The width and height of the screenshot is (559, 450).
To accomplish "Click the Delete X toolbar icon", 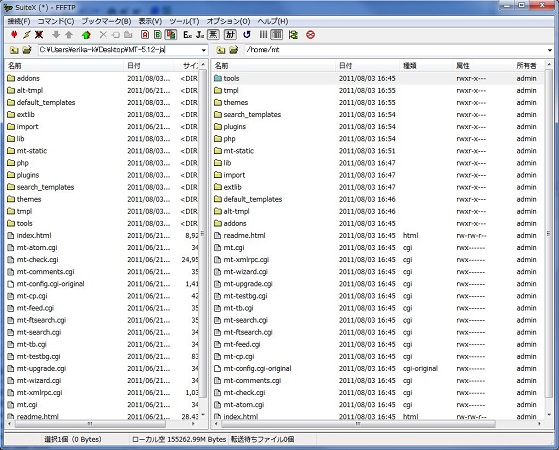I will click(x=103, y=35).
